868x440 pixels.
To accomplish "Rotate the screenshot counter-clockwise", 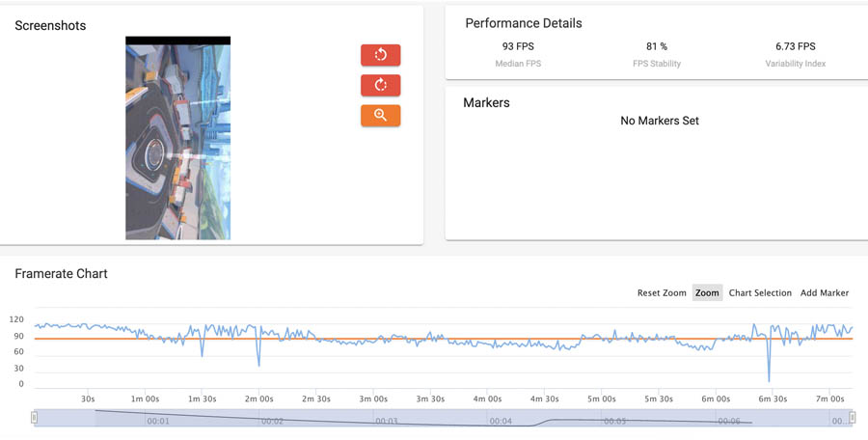I will tap(380, 55).
